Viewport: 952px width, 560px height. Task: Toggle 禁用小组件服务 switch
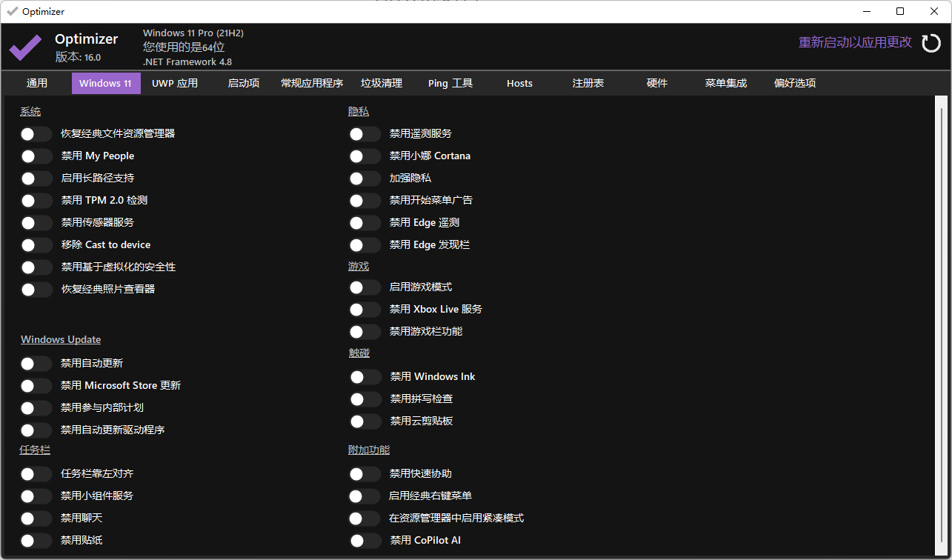(x=36, y=496)
